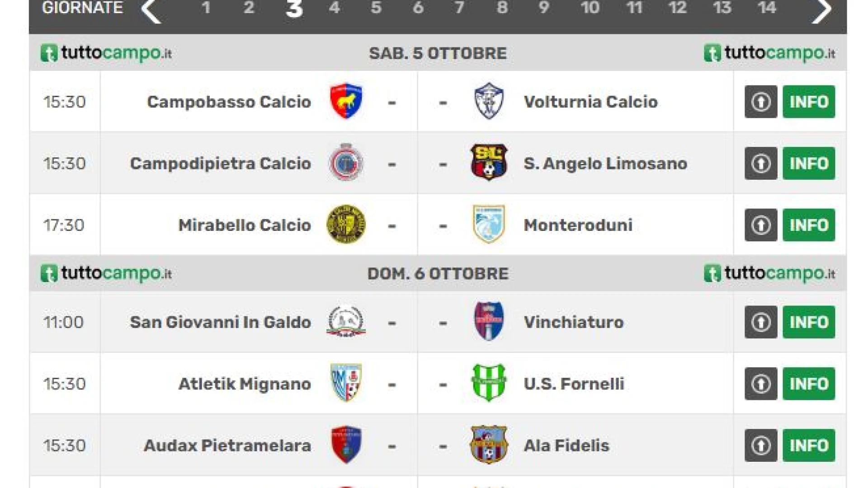Click the Mirabello Calcio yellow crest
The height and width of the screenshot is (488, 868).
point(346,225)
